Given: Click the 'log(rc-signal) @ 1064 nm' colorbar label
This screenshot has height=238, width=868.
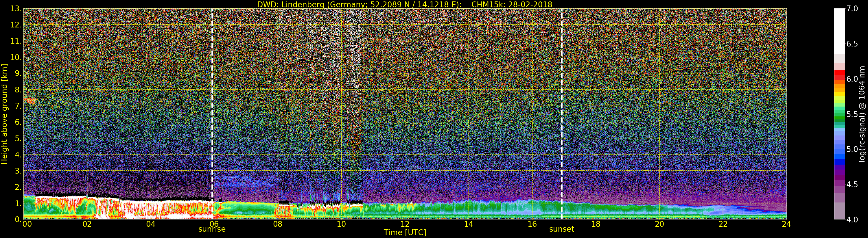Looking at the screenshot, I should pos(862,114).
